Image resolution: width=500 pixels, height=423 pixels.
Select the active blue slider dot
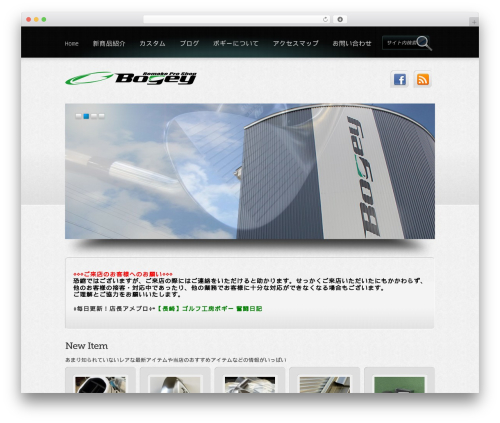86,116
